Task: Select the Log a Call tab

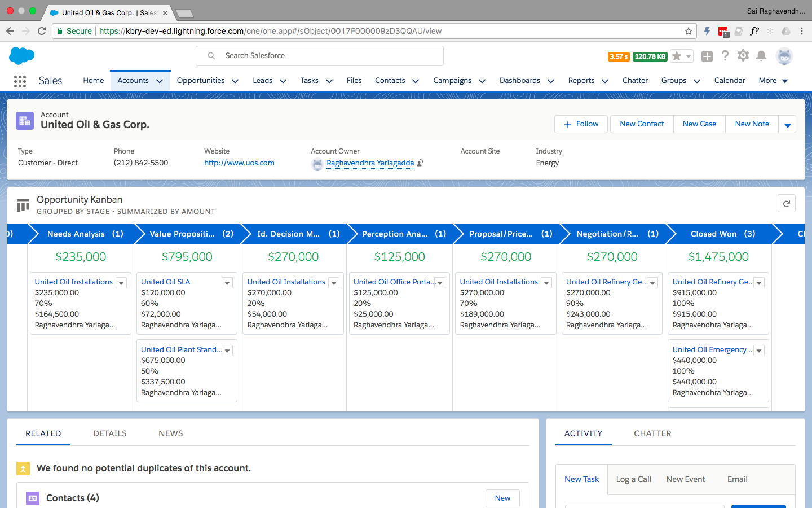Action: pyautogui.click(x=634, y=479)
